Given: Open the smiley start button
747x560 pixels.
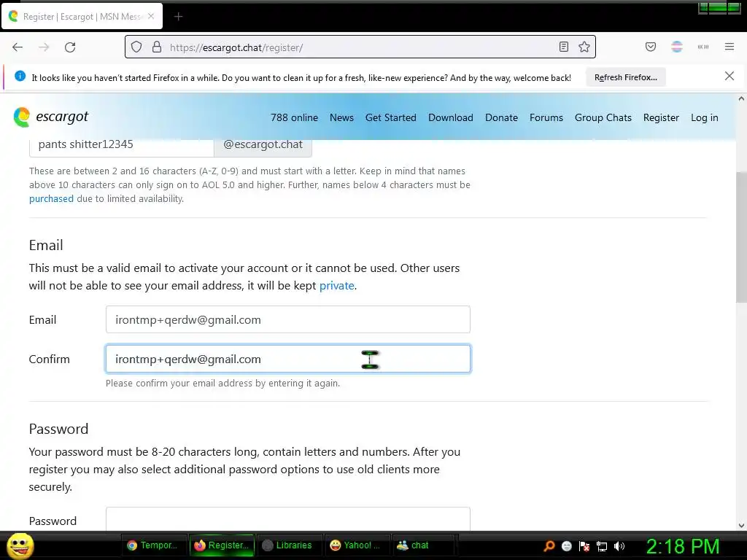Looking at the screenshot, I should tap(20, 545).
